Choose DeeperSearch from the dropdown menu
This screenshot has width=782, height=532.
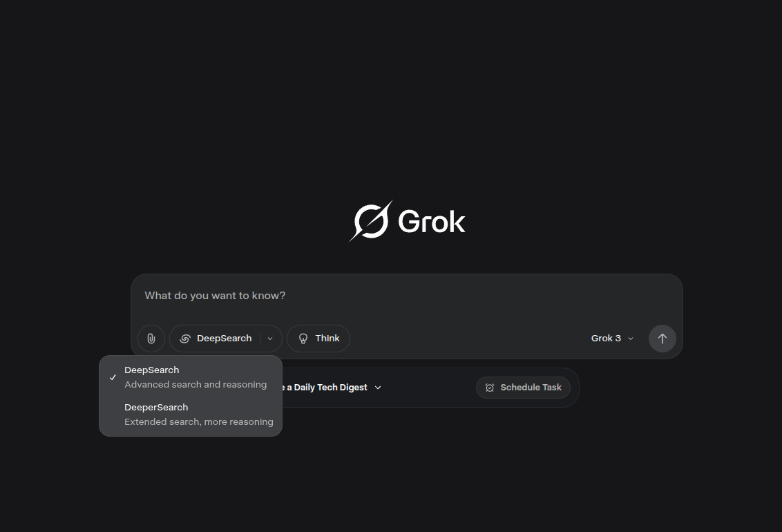tap(191, 415)
